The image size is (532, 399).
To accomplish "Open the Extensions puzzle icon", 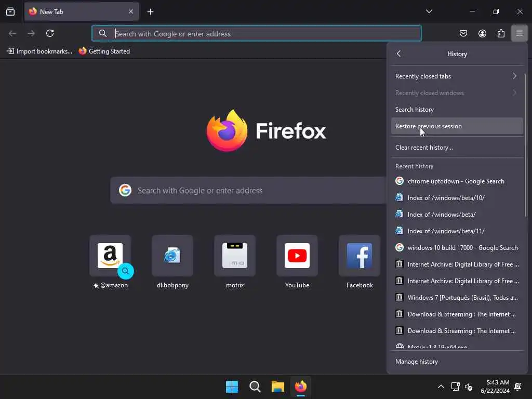I will click(501, 33).
